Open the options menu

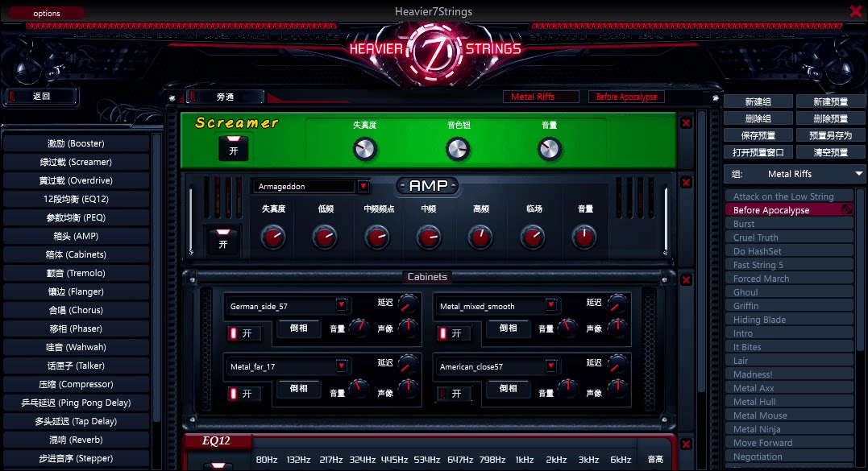pos(47,13)
